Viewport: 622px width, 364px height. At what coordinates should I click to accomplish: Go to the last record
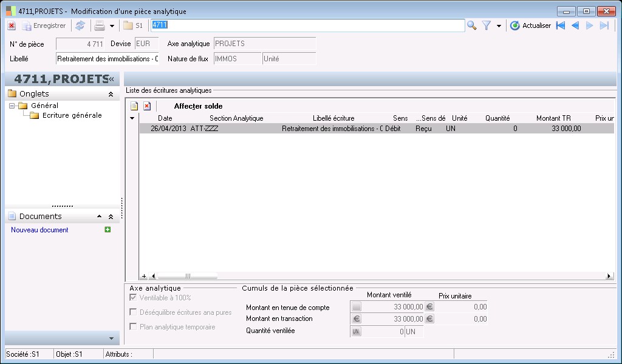[604, 25]
